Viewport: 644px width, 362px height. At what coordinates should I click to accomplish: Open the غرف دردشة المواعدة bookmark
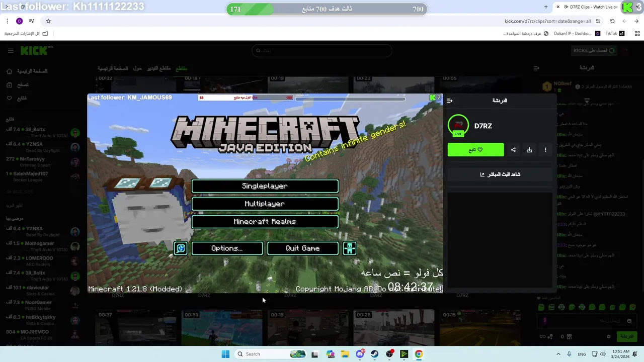click(x=525, y=34)
